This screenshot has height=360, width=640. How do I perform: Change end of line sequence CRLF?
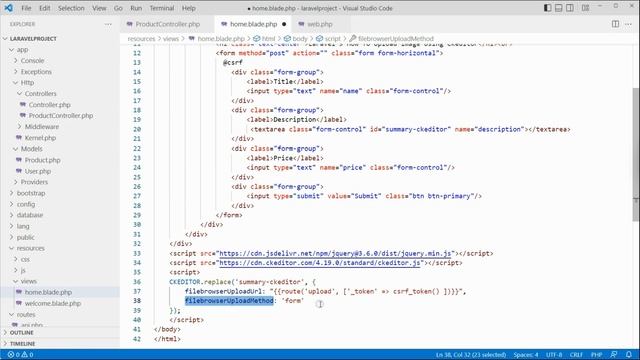tap(576, 354)
